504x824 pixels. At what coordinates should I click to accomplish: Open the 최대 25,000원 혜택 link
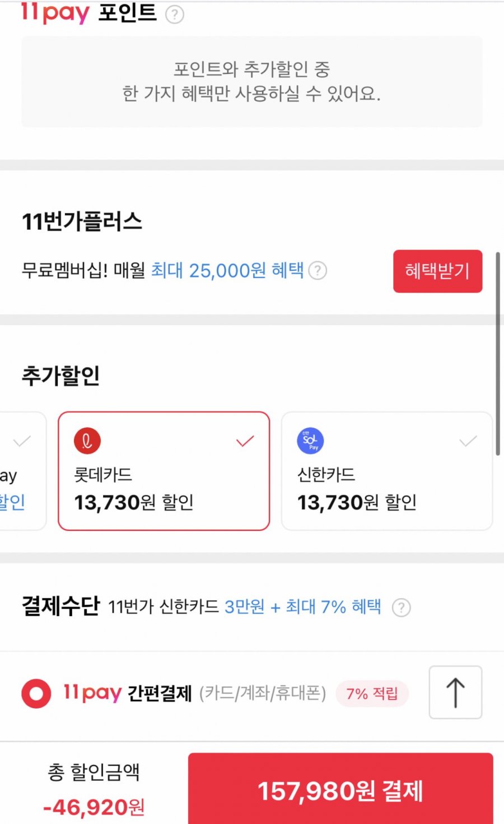coord(227,271)
